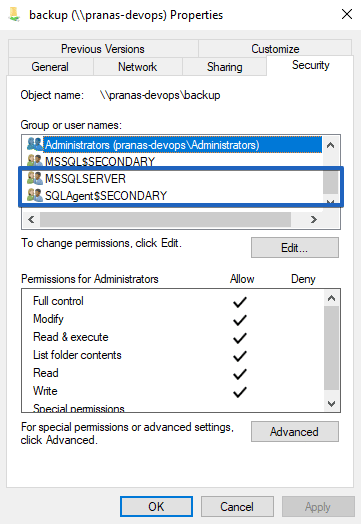Select SQLAgent$SECONDARY in group list

[x=174, y=195]
